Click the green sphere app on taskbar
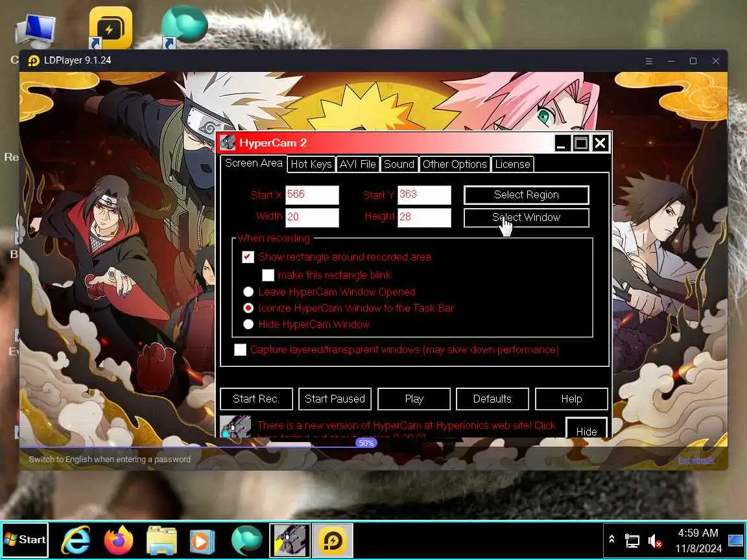This screenshot has width=747, height=560. click(x=247, y=541)
